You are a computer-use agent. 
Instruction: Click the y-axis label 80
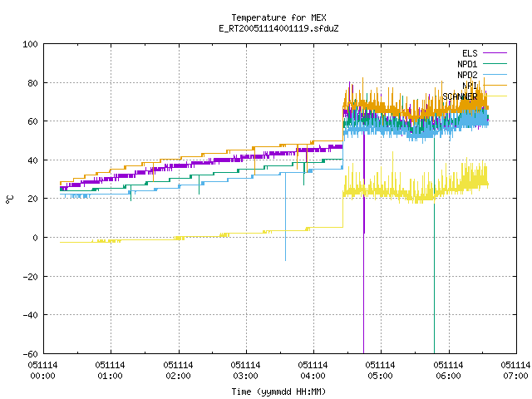[32, 83]
